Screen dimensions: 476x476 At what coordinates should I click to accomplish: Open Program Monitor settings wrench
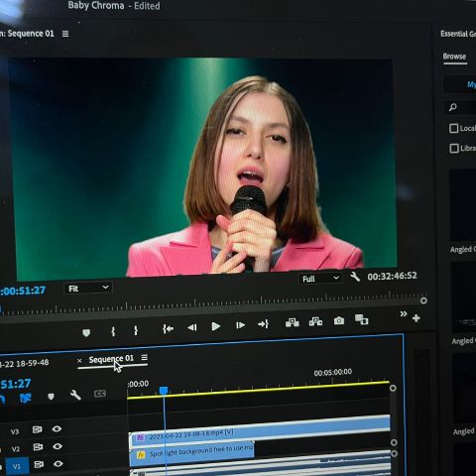[355, 277]
